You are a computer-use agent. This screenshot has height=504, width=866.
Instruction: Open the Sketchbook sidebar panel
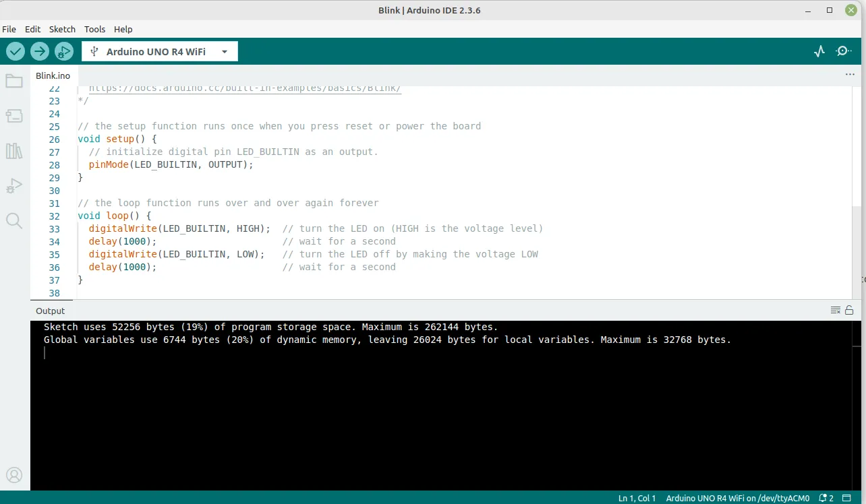coord(15,80)
